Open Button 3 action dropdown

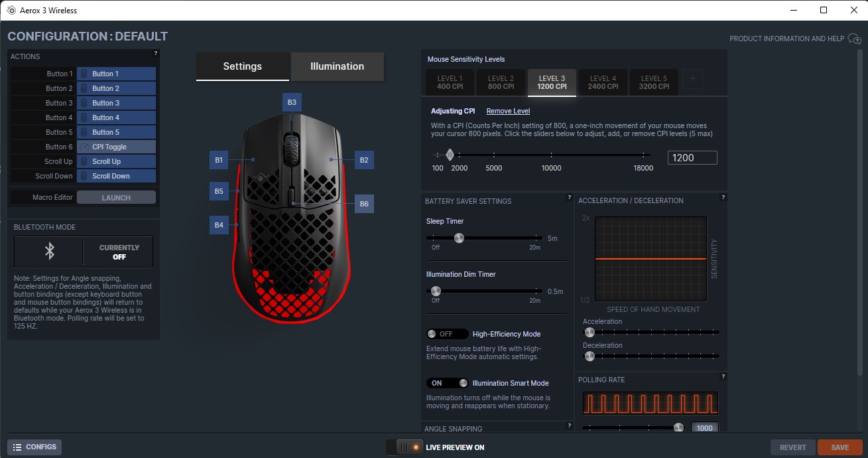click(116, 103)
